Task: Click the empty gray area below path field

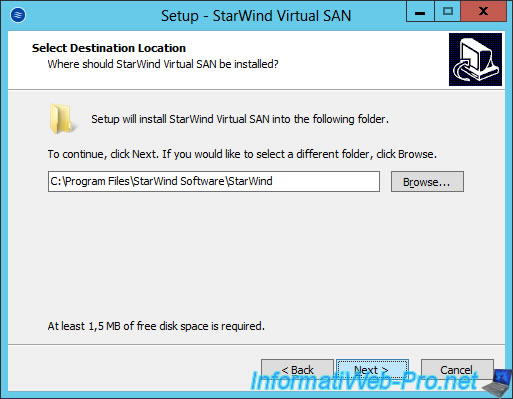Action: 256,253
